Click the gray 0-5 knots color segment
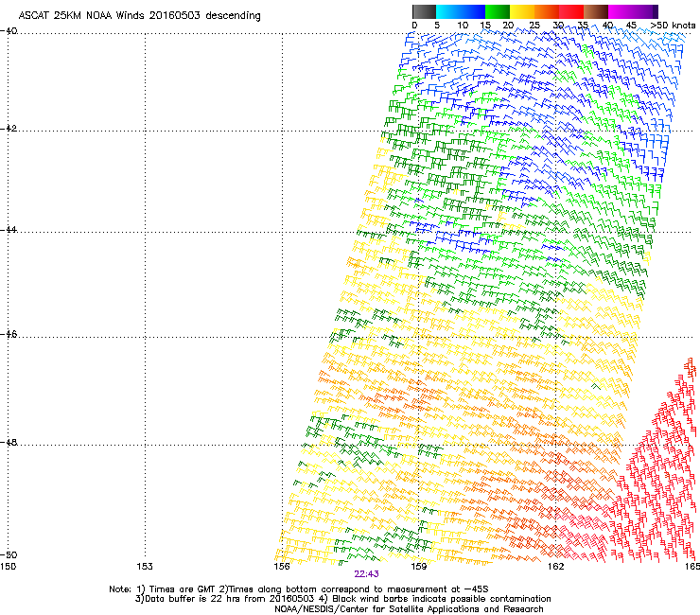 (424, 11)
